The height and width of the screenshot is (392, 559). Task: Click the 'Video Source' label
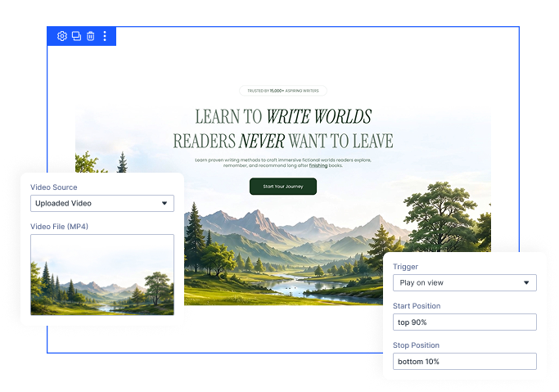(54, 187)
